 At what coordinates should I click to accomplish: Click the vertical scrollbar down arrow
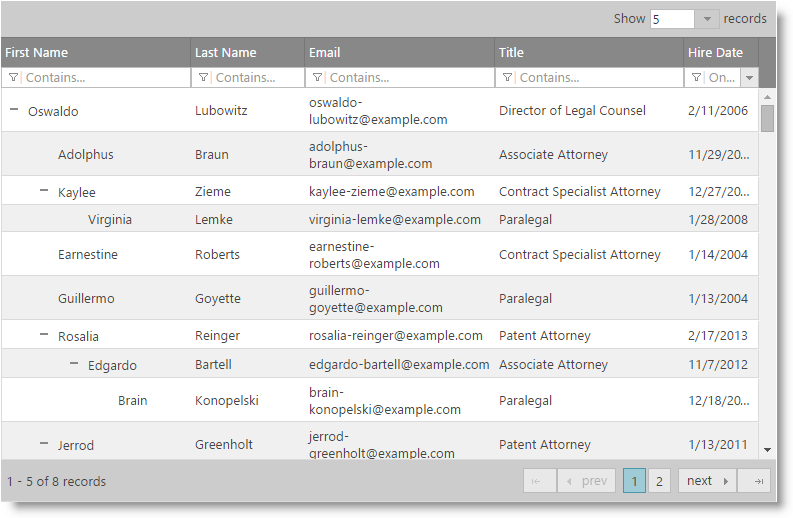(767, 450)
